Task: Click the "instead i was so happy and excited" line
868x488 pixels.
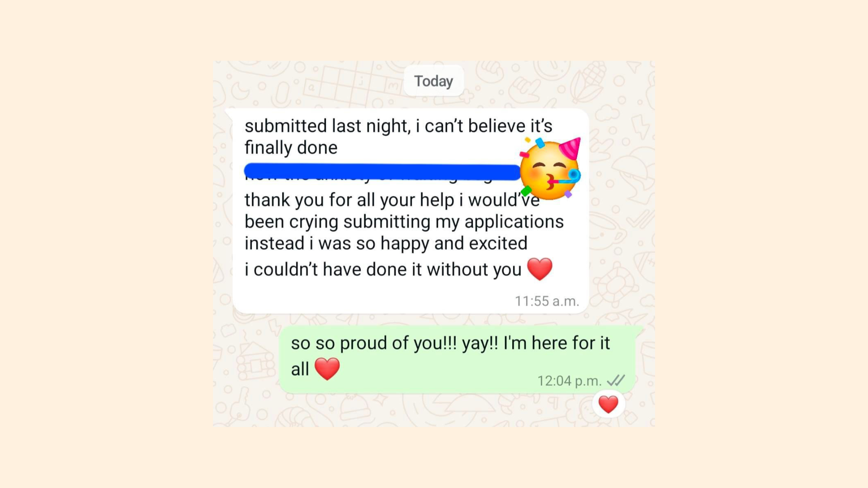Action: click(386, 243)
